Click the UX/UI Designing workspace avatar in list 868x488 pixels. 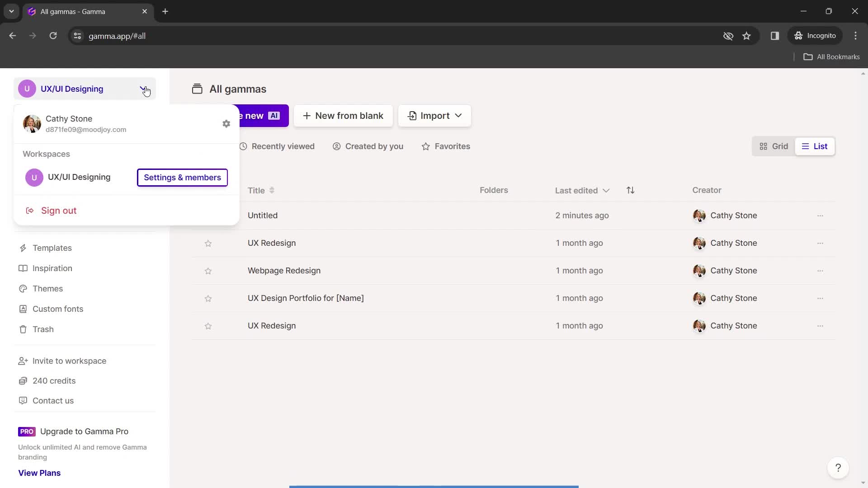pos(34,178)
